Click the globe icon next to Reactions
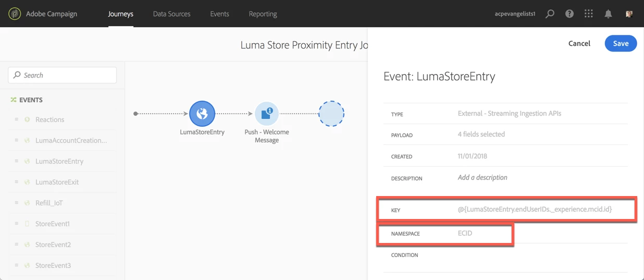Screen dimensions: 644x280 click(x=27, y=119)
